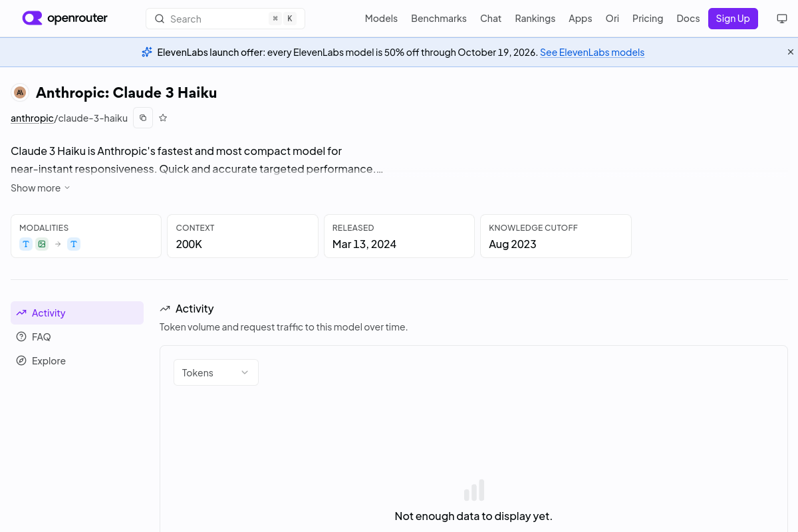Select the Activity sidebar tab

click(x=77, y=313)
